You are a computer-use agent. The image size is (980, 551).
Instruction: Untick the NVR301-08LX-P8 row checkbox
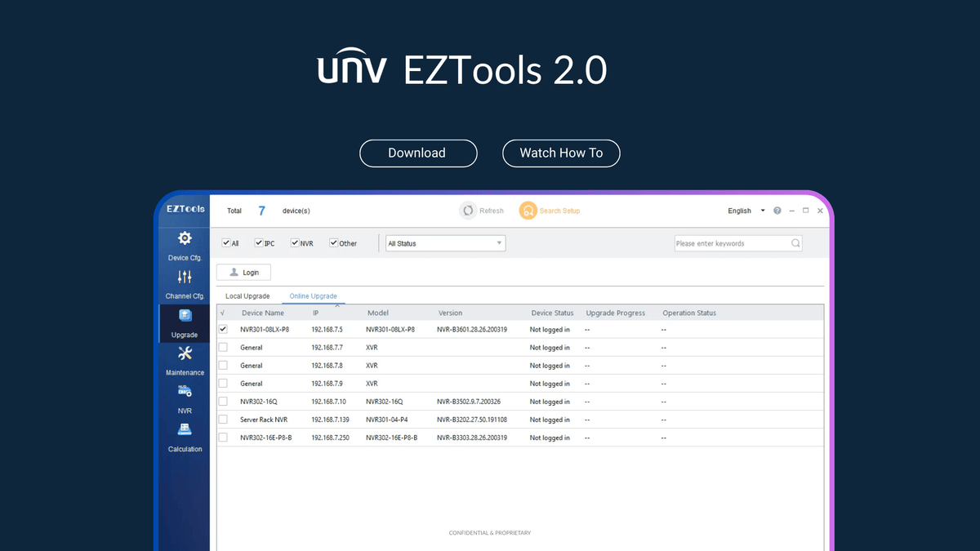click(x=223, y=329)
